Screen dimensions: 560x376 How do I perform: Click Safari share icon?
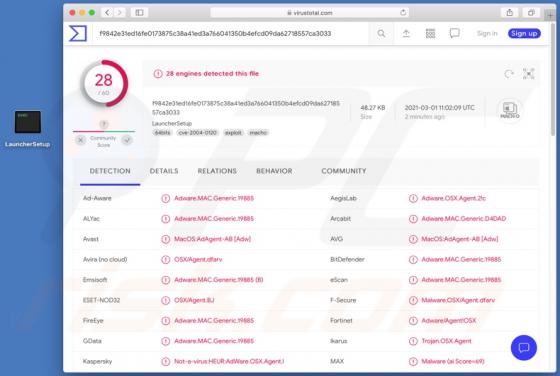click(x=510, y=12)
